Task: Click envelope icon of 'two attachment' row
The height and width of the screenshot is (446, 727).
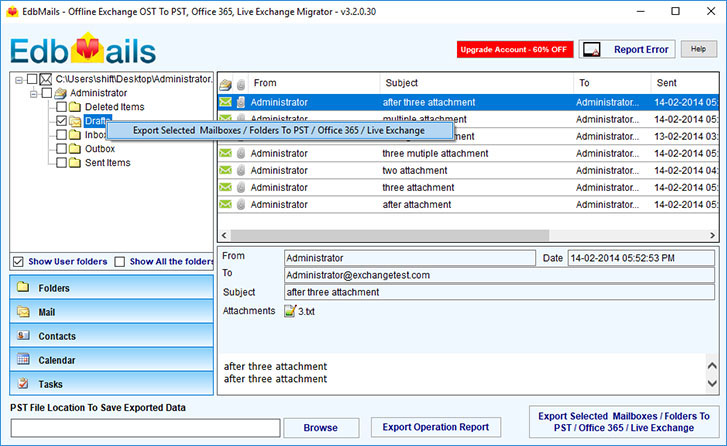Action: 225,170
